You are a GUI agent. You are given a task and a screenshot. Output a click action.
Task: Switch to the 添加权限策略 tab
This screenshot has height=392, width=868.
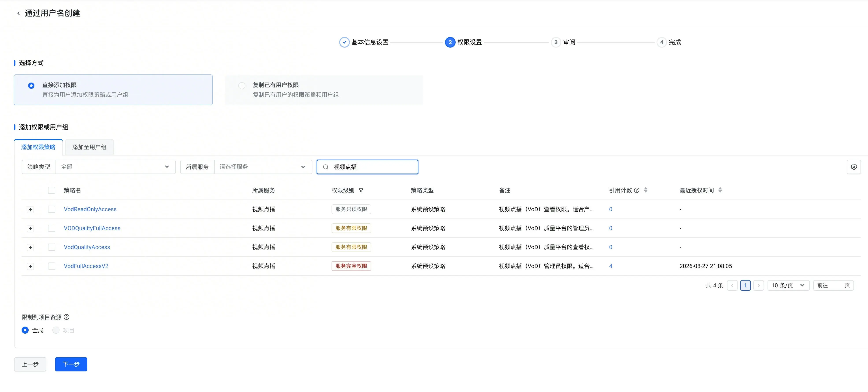click(x=38, y=147)
